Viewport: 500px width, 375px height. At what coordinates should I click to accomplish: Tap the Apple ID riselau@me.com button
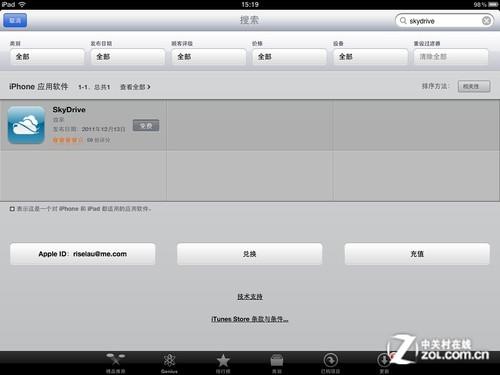click(x=83, y=254)
